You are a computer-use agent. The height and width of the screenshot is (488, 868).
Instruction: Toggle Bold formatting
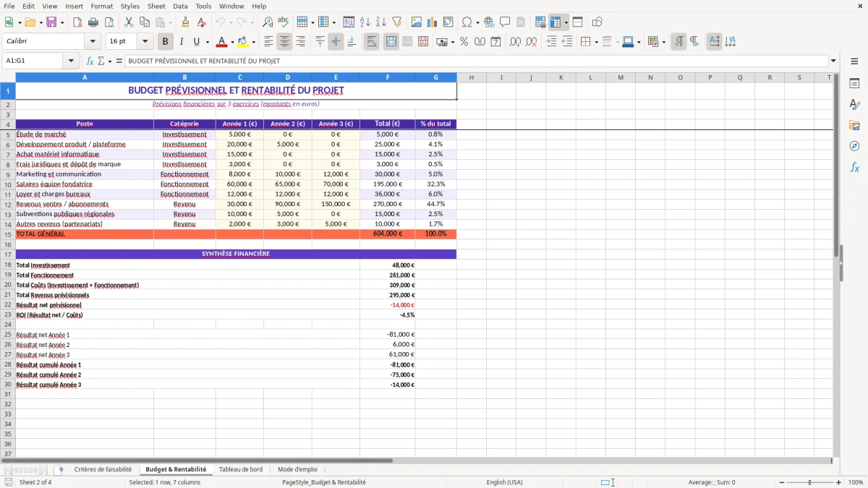[x=166, y=42]
